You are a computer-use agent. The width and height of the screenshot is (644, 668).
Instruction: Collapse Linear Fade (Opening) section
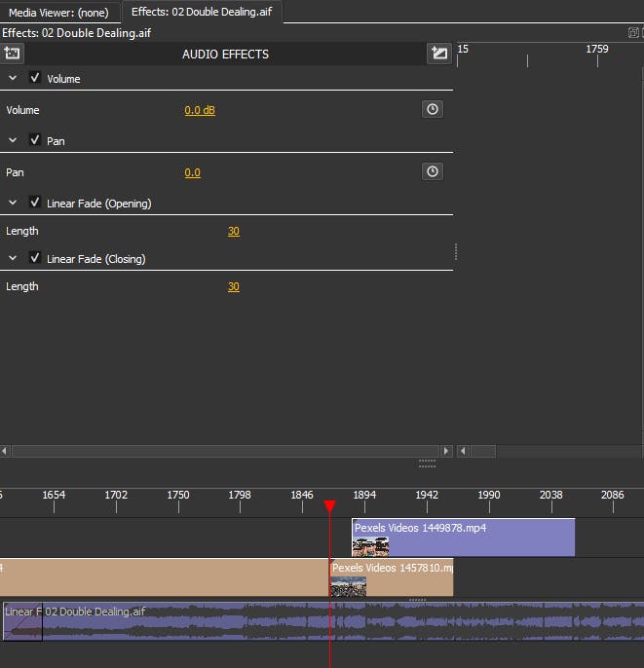13,203
